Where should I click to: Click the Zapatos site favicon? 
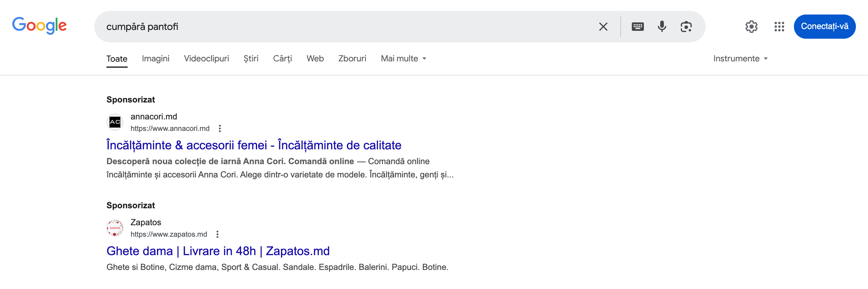(x=115, y=228)
